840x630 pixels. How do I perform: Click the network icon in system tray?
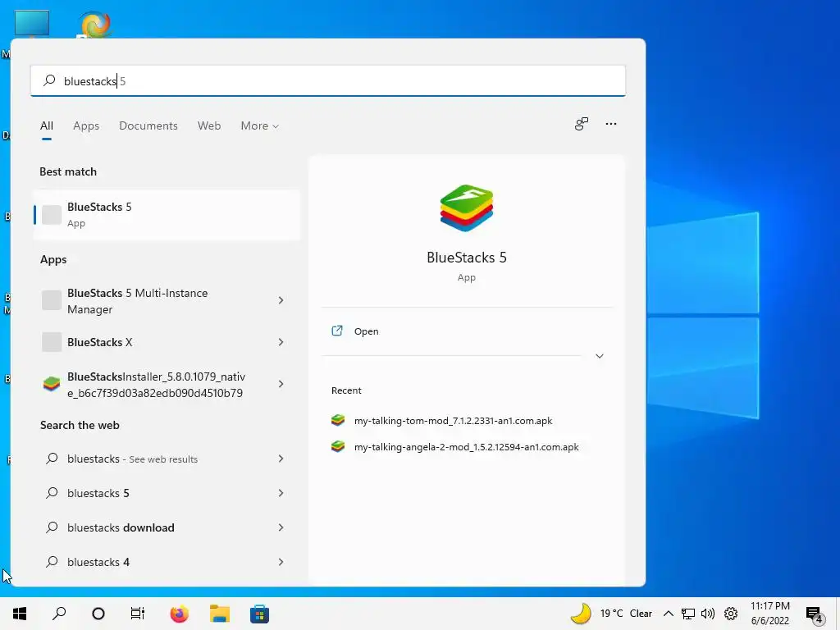[688, 614]
